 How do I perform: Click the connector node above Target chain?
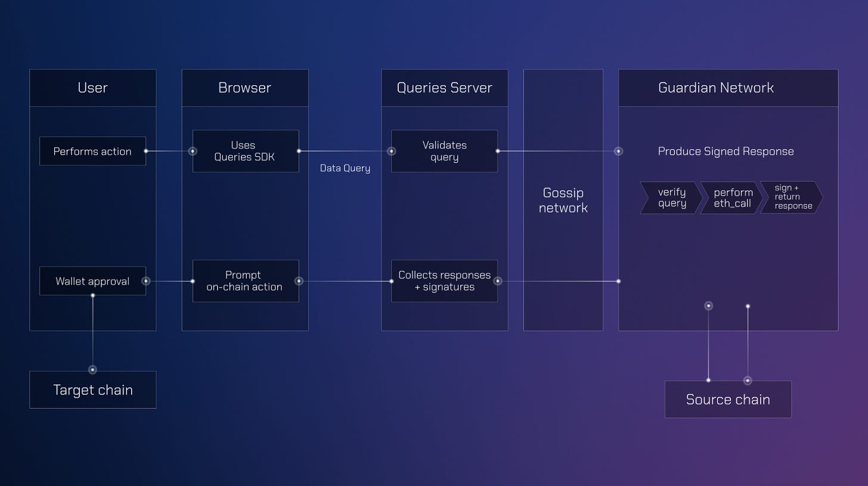pos(92,370)
